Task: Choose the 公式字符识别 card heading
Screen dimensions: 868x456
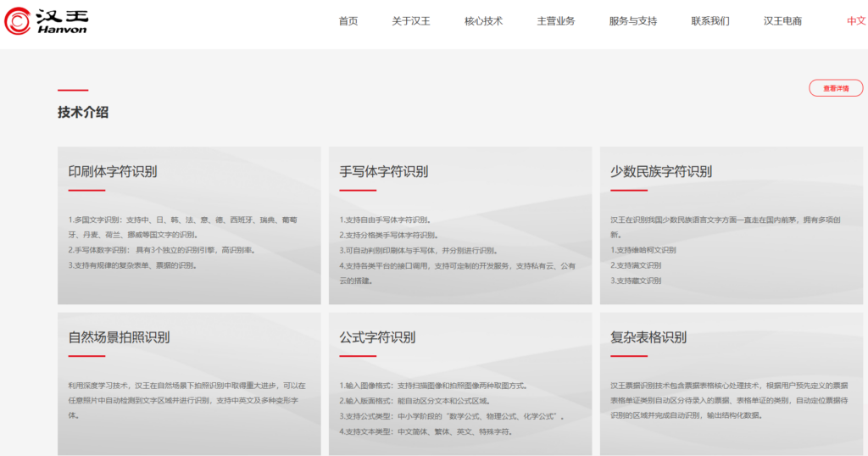Action: [x=377, y=337]
